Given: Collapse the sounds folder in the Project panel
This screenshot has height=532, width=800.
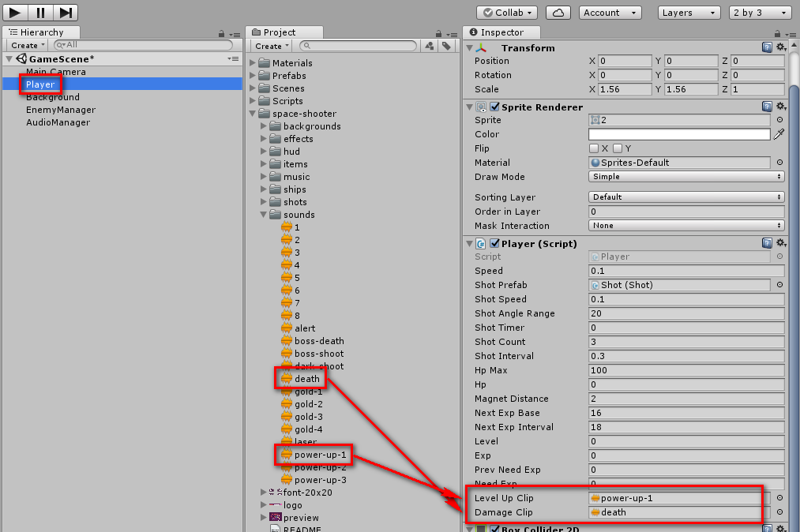Looking at the screenshot, I should pos(265,214).
